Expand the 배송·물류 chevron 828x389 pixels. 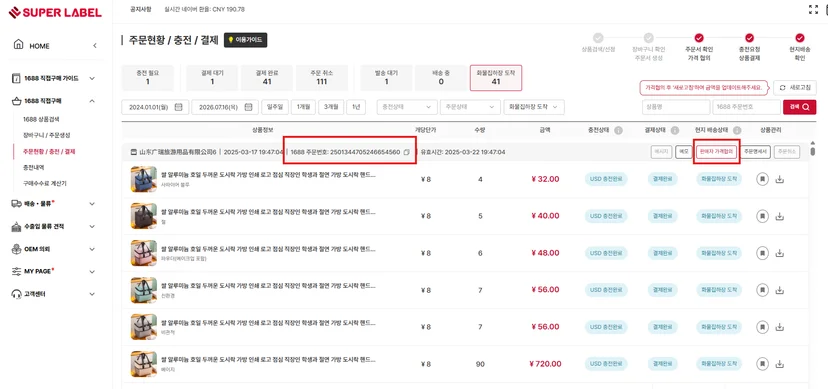pos(92,204)
